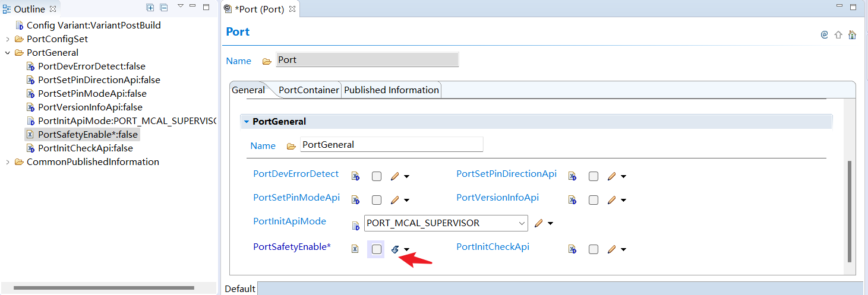Click the parameter type icon for PortInitCheckApi
The width and height of the screenshot is (868, 295).
(x=572, y=249)
